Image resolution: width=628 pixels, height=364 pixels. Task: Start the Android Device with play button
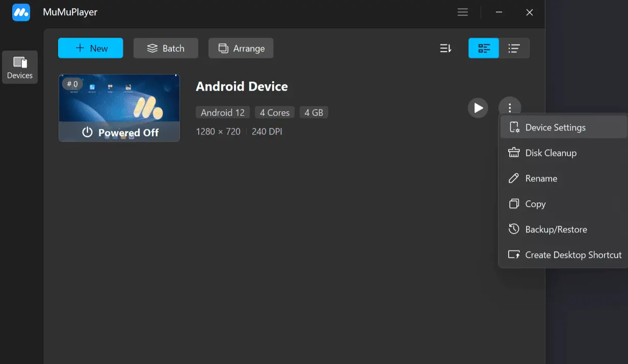coord(478,108)
